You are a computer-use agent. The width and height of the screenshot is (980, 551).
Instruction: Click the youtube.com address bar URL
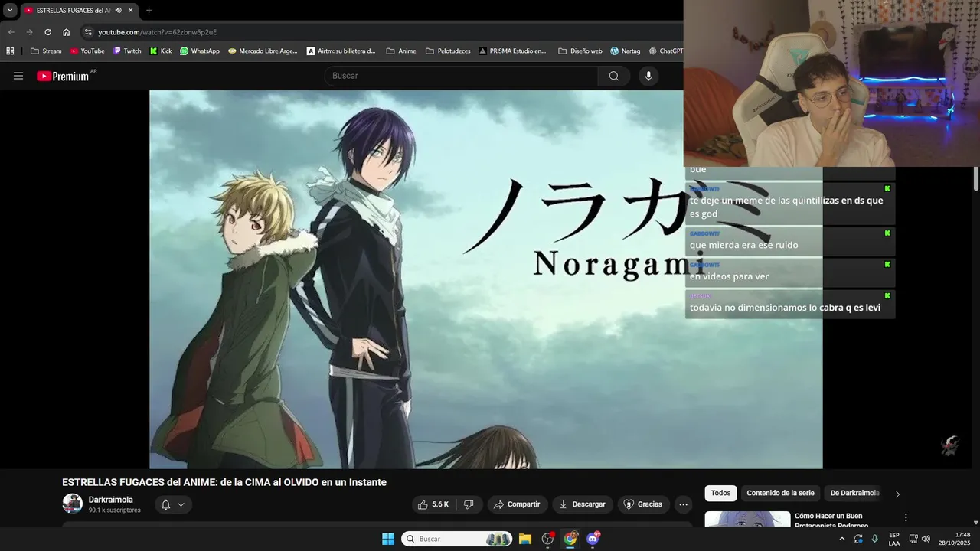(x=157, y=32)
